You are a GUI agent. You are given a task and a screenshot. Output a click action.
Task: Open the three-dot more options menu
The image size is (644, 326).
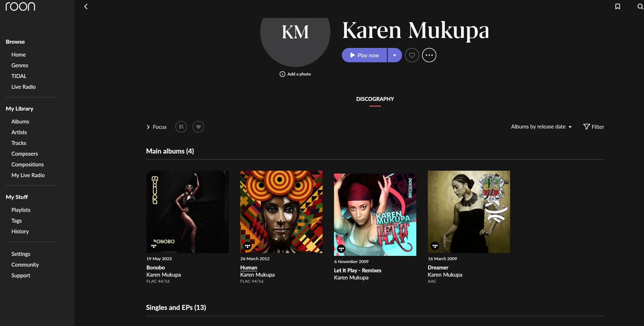point(429,55)
